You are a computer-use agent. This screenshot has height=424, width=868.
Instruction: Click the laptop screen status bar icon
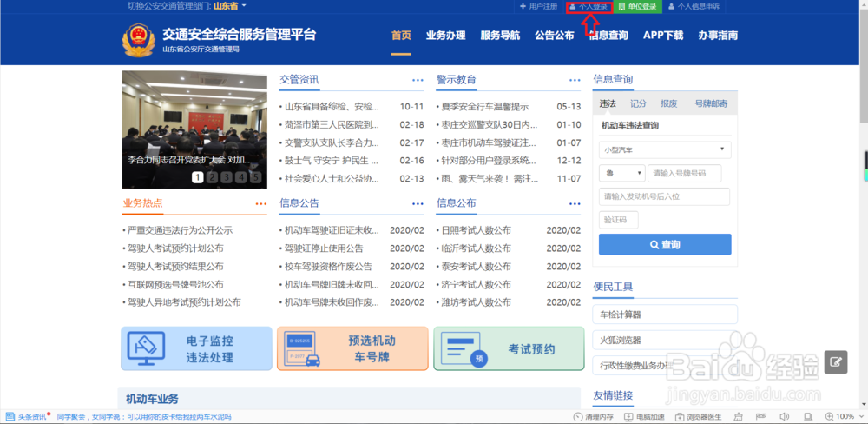(807, 417)
